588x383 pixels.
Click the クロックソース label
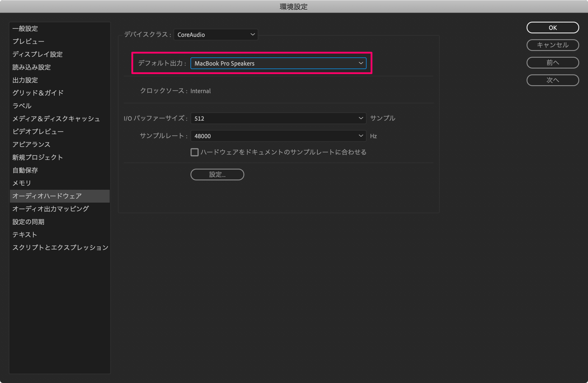(x=163, y=91)
